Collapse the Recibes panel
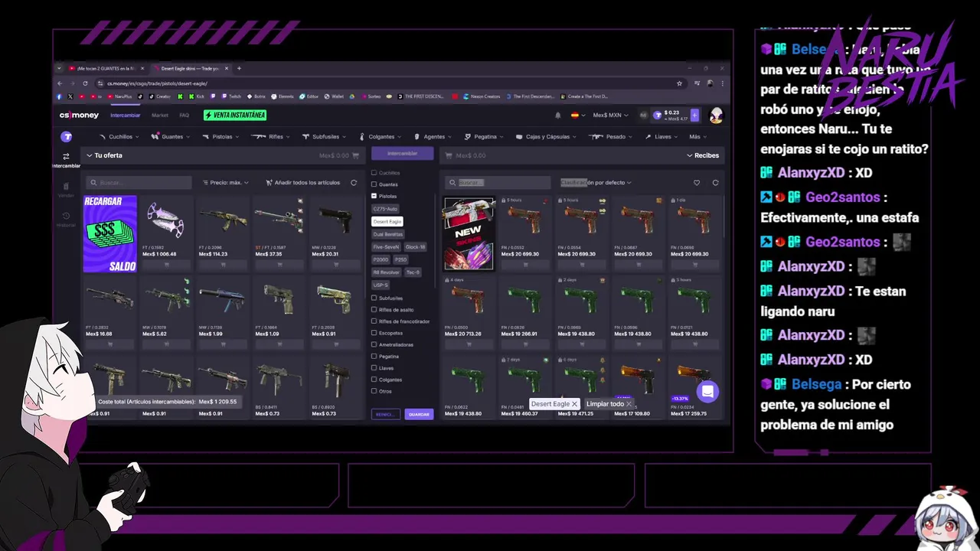This screenshot has width=980, height=551. [x=703, y=155]
